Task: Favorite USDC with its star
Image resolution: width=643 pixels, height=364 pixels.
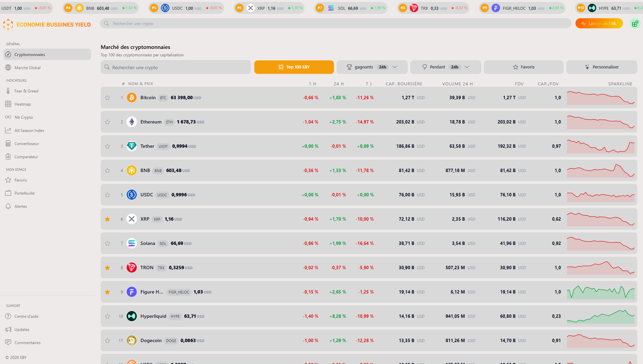Action: pos(107,195)
